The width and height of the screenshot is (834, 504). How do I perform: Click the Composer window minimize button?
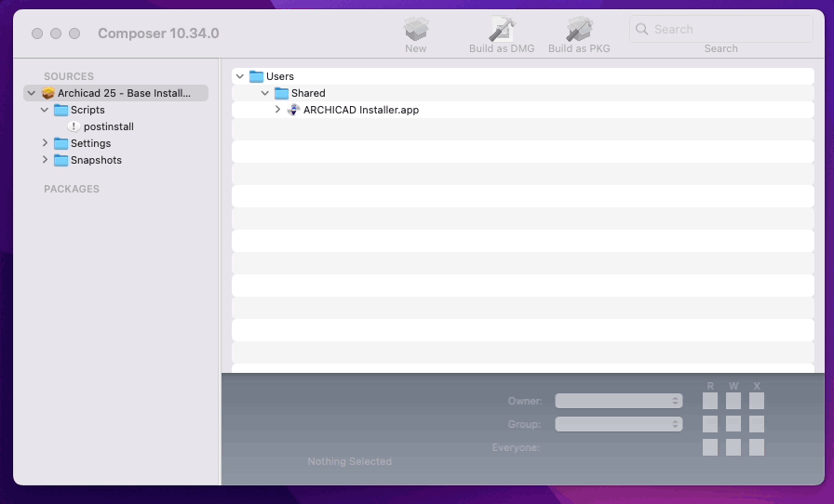pos(56,33)
